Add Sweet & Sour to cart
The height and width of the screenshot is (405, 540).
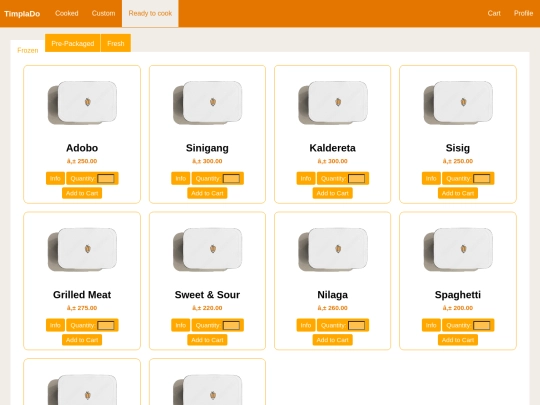point(207,340)
